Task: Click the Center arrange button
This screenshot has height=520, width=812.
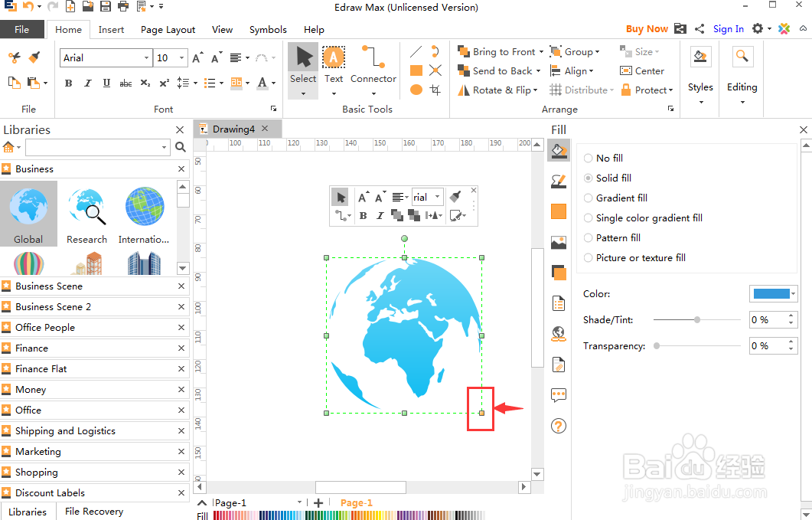Action: (x=642, y=71)
